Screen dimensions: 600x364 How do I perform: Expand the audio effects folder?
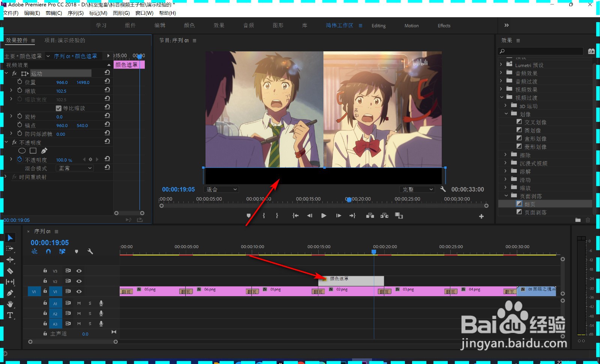[x=501, y=73]
